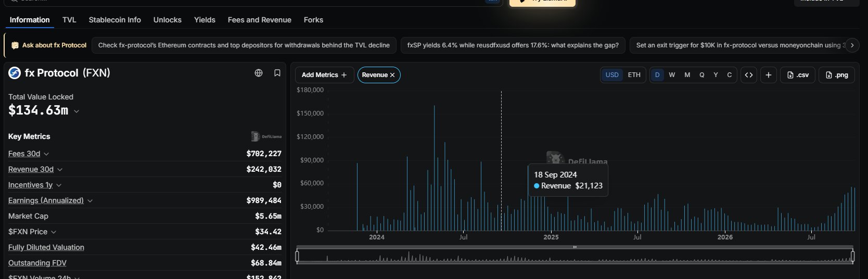This screenshot has height=279, width=868.
Task: Select the fxSP yields gap prompt
Action: tap(513, 45)
